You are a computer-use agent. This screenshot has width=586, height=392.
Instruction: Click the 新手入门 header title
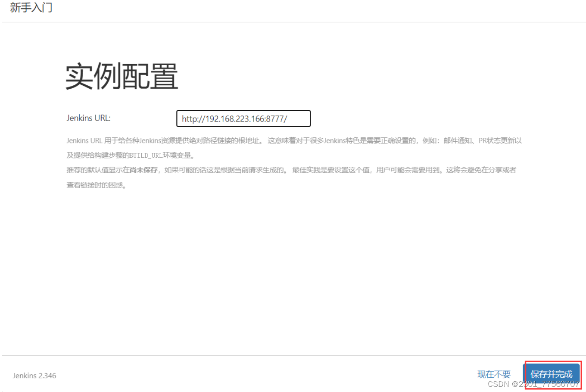30,7
